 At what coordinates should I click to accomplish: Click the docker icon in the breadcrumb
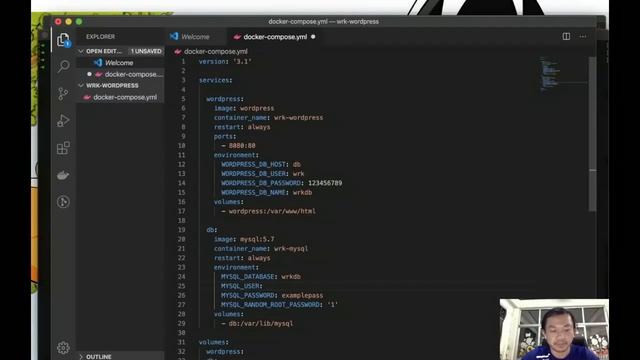[x=178, y=51]
